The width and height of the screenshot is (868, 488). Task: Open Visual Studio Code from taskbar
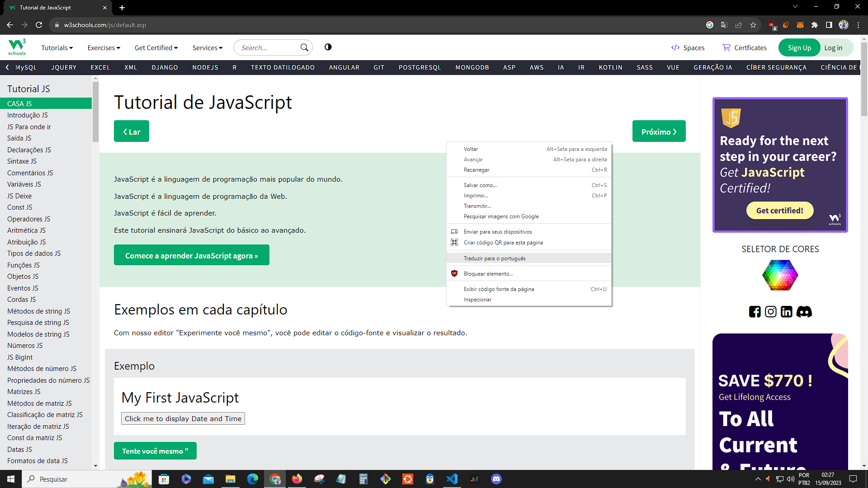[x=452, y=479]
